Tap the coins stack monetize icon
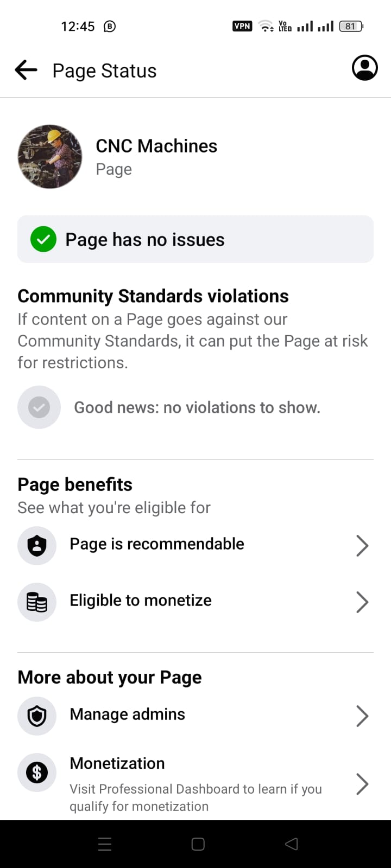 (37, 602)
